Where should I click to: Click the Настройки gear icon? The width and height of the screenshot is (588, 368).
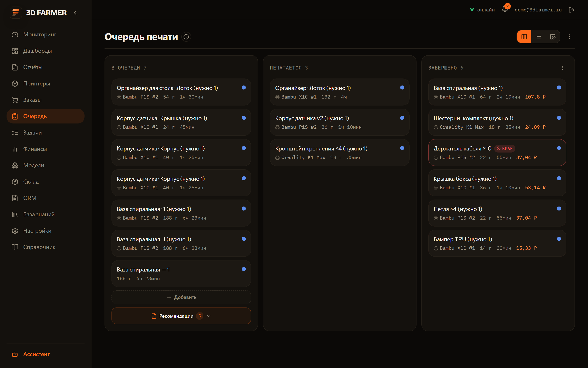point(15,231)
